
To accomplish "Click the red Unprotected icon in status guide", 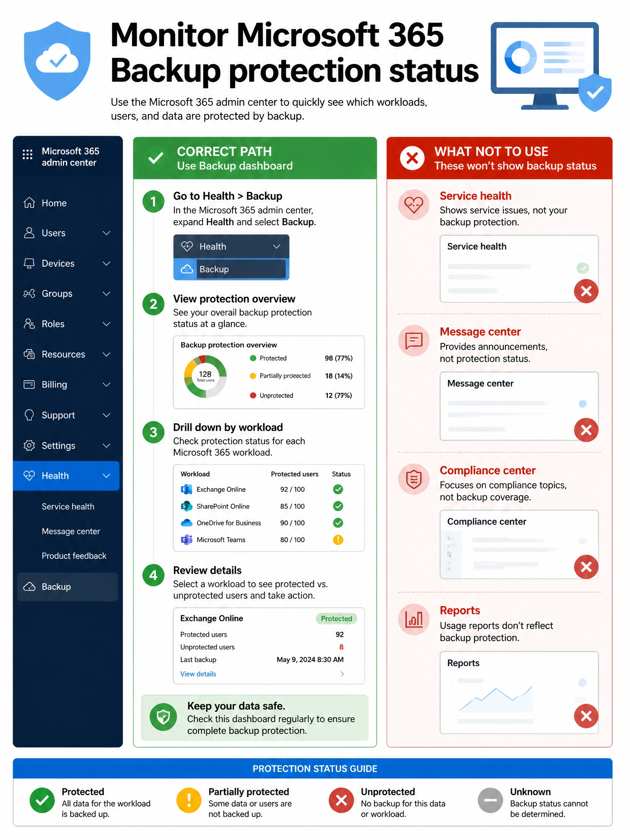I will click(341, 800).
